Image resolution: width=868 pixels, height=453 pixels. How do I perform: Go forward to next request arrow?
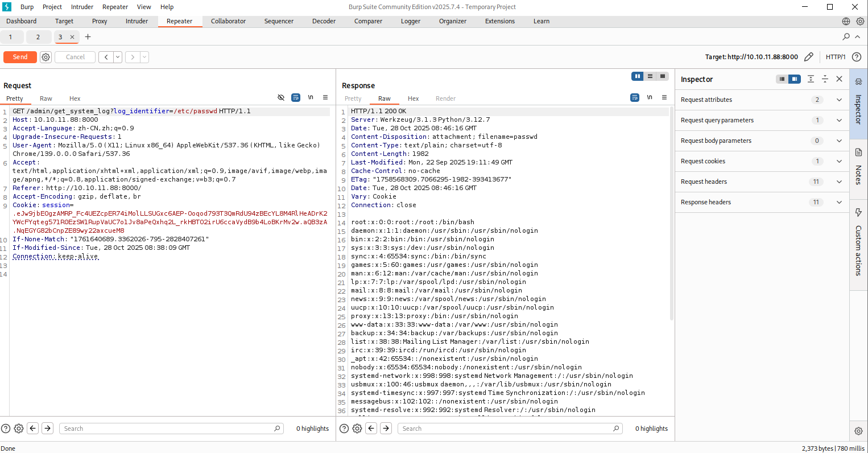click(x=133, y=57)
